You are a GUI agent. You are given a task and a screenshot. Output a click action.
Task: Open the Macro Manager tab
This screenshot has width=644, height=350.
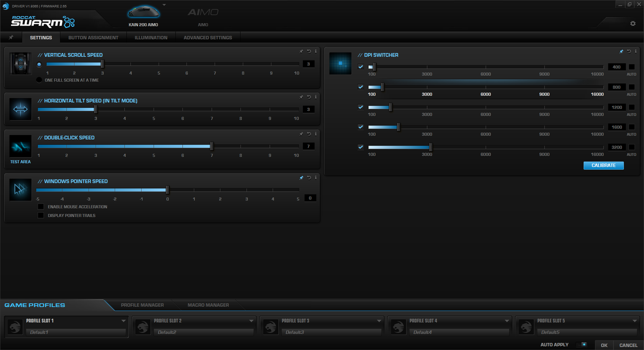click(208, 305)
